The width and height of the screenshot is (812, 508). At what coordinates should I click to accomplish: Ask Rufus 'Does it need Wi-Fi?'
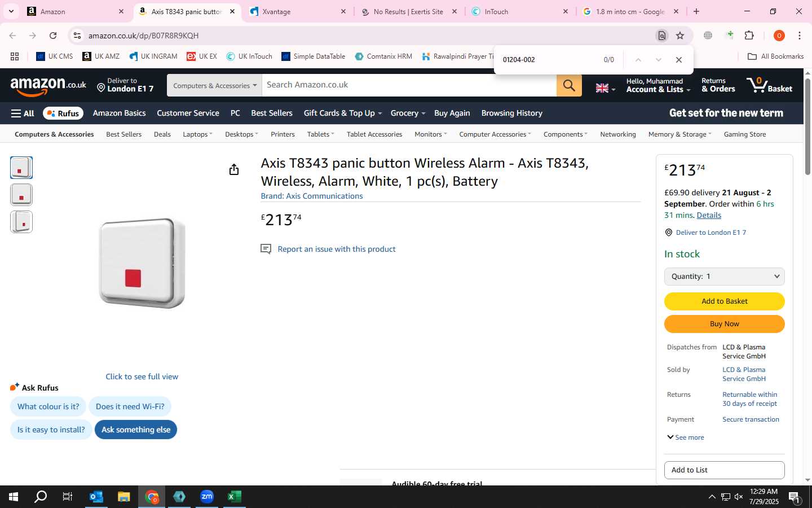(130, 406)
